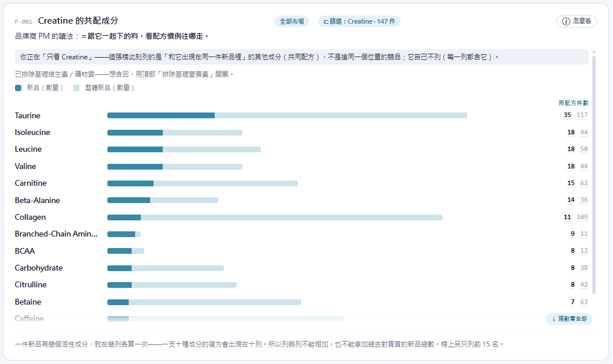This screenshot has height=364, width=613.
Task: Select the Isoleucine row label
Action: click(32, 133)
